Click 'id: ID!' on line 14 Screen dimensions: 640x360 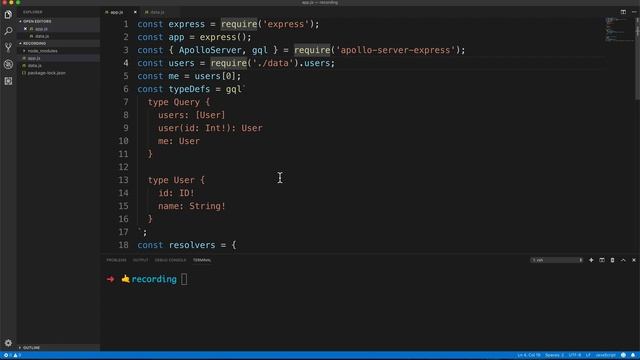pyautogui.click(x=176, y=193)
